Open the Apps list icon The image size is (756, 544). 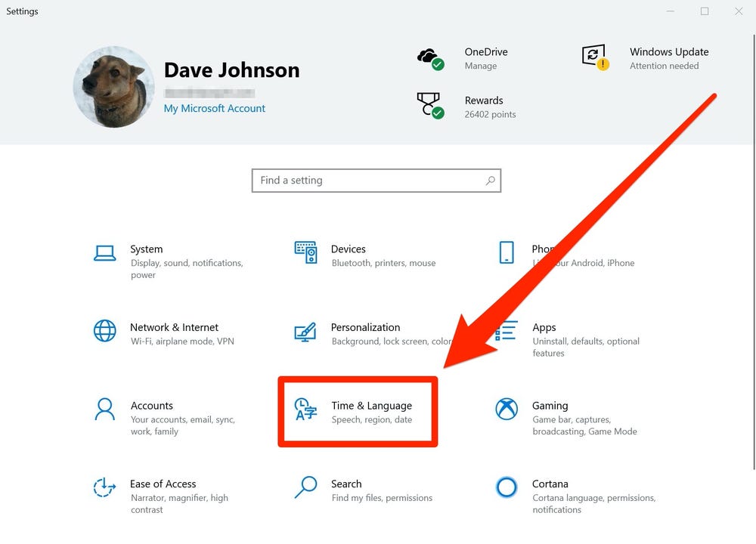pyautogui.click(x=507, y=331)
